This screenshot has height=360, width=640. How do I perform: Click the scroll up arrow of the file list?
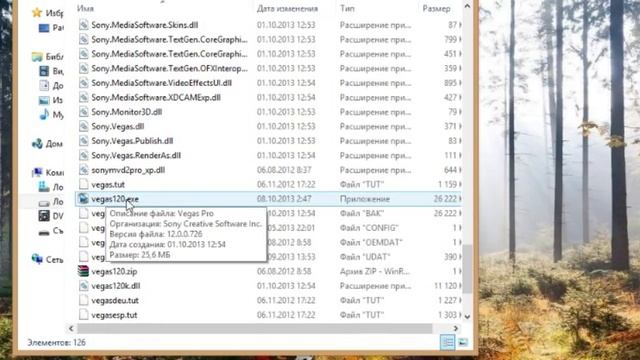pos(467,6)
